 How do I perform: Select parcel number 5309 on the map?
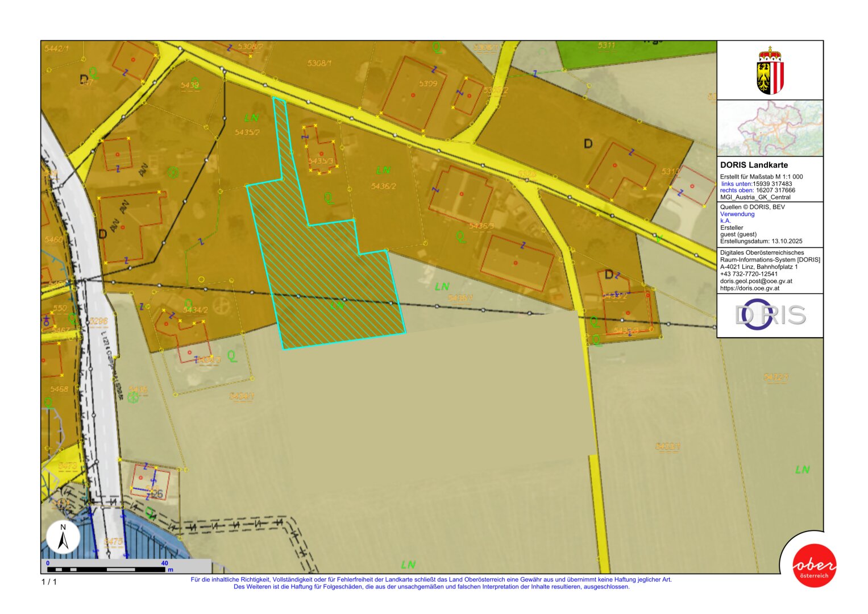click(x=428, y=84)
